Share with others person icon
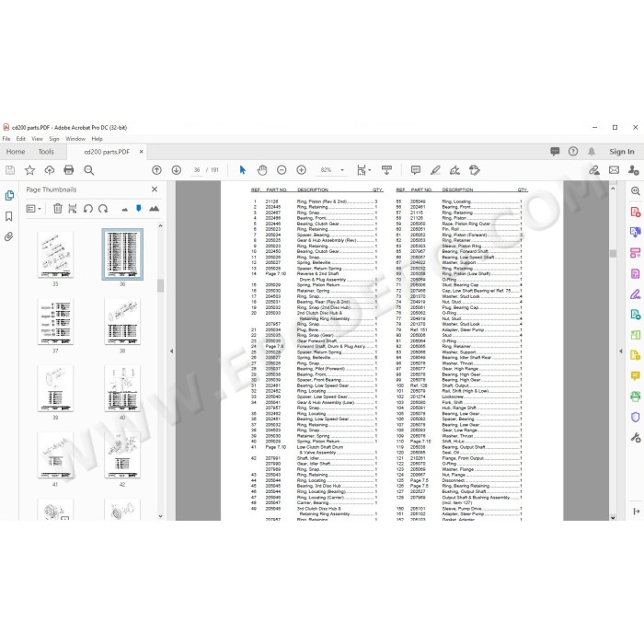 [633, 170]
